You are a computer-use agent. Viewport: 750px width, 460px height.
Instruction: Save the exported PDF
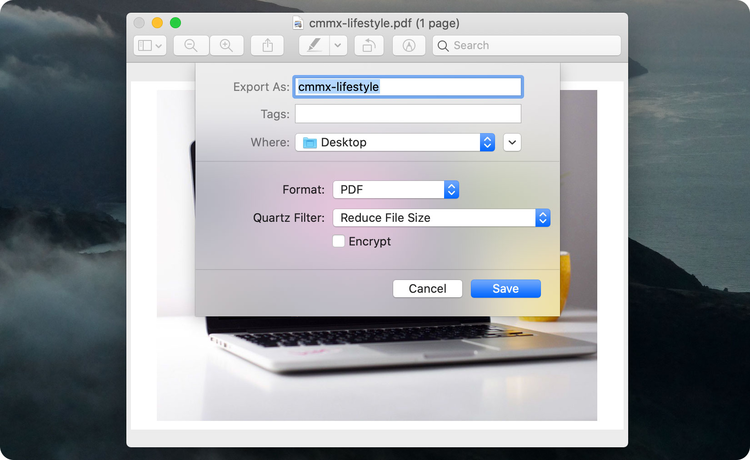506,289
